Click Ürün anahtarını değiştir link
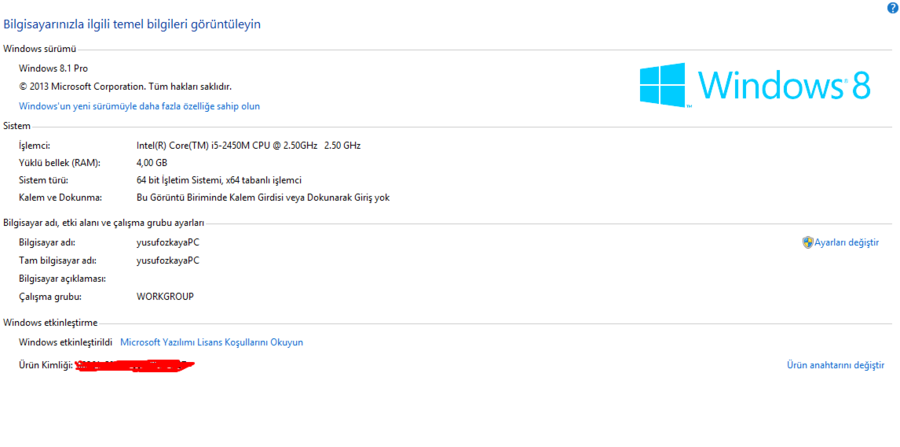 pos(835,365)
